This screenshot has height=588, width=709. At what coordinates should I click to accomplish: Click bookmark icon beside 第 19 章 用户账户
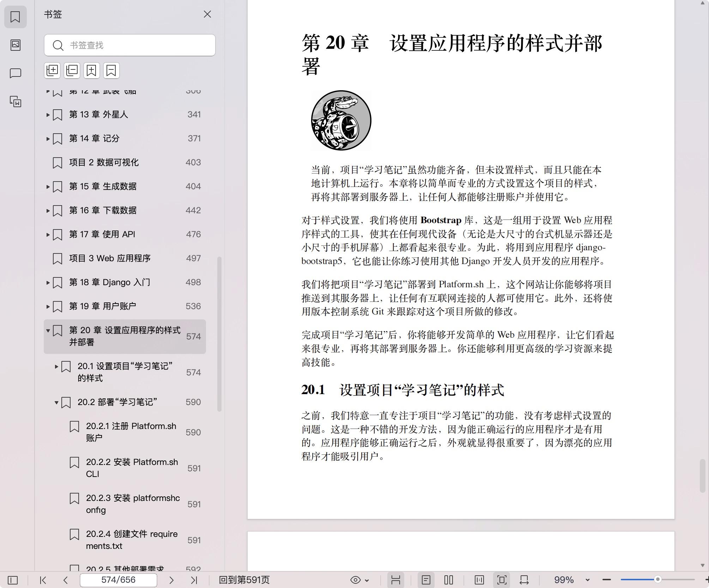pos(57,307)
